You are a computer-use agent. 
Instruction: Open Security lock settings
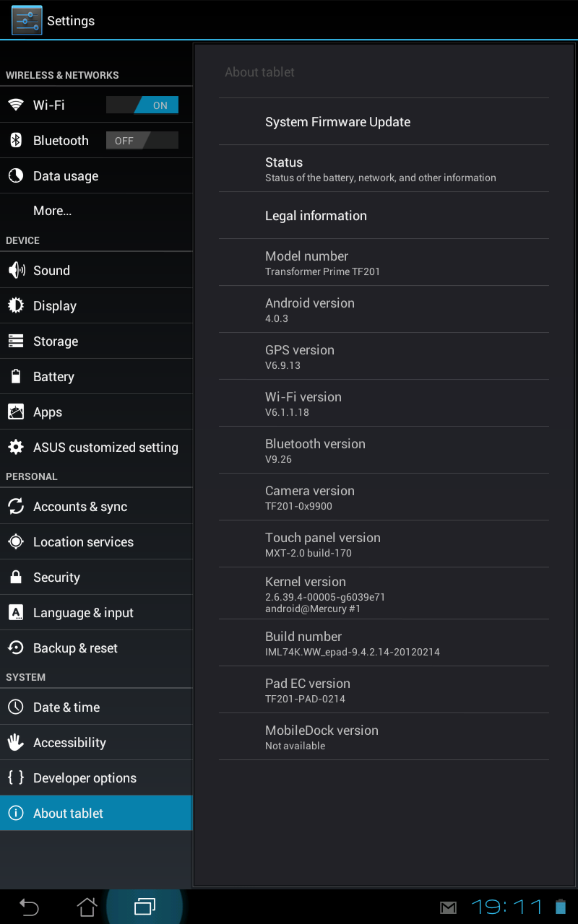click(x=16, y=577)
